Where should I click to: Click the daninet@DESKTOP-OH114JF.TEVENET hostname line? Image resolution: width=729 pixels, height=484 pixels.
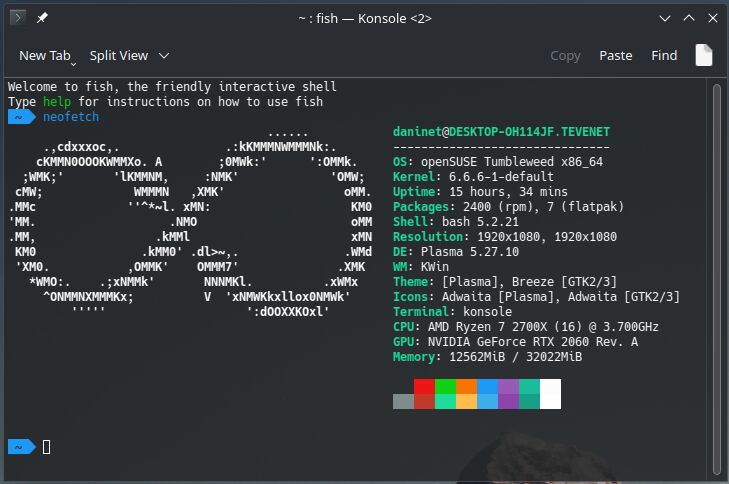[501, 132]
